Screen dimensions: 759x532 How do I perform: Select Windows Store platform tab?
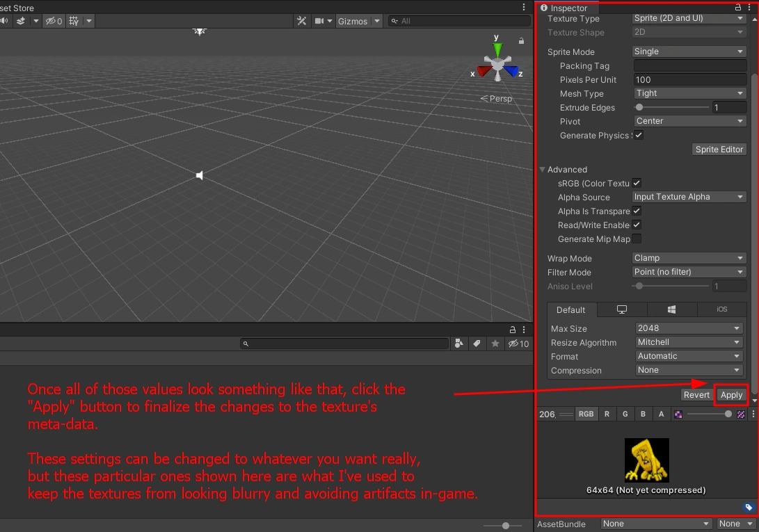(x=671, y=309)
